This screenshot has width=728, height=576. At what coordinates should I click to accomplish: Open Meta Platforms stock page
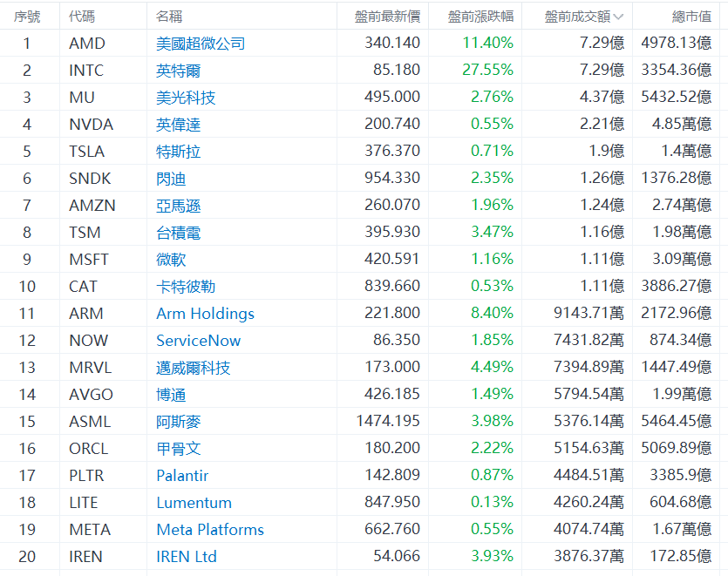(210, 530)
